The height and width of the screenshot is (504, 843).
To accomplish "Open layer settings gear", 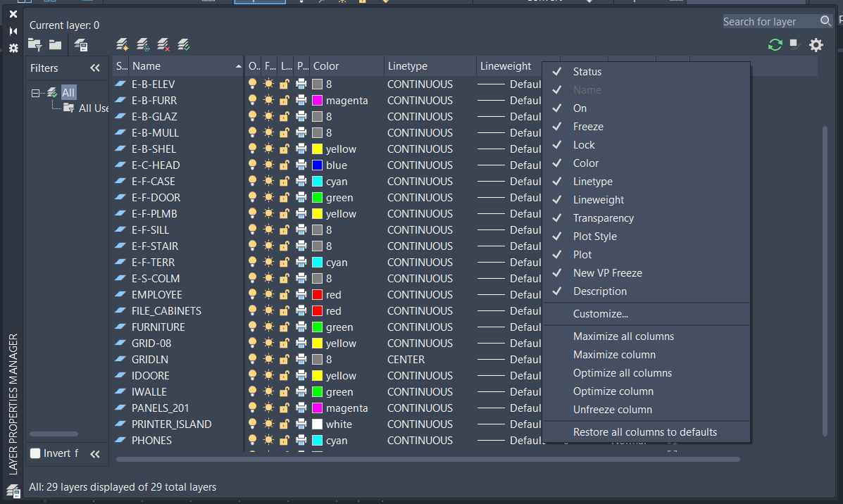I will (816, 44).
